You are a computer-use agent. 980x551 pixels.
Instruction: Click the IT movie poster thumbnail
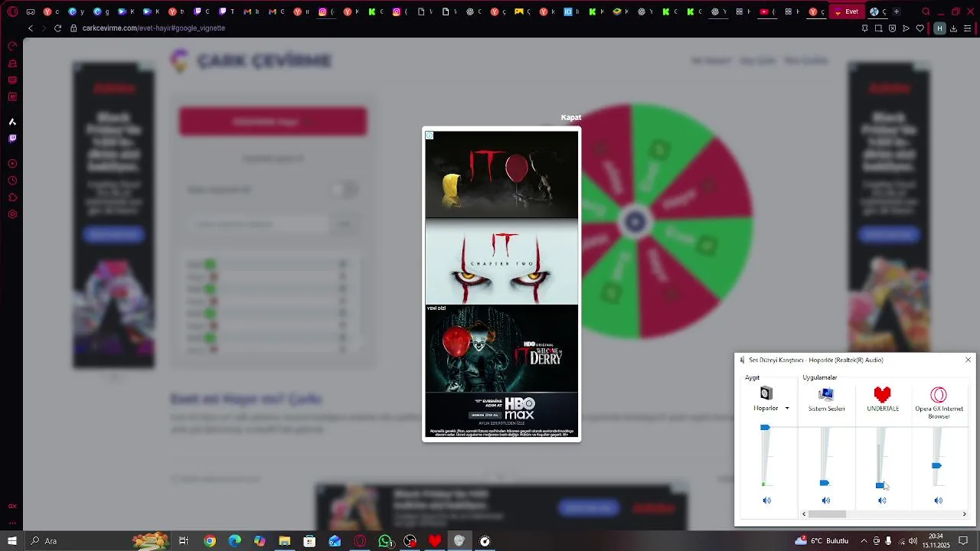click(x=501, y=174)
